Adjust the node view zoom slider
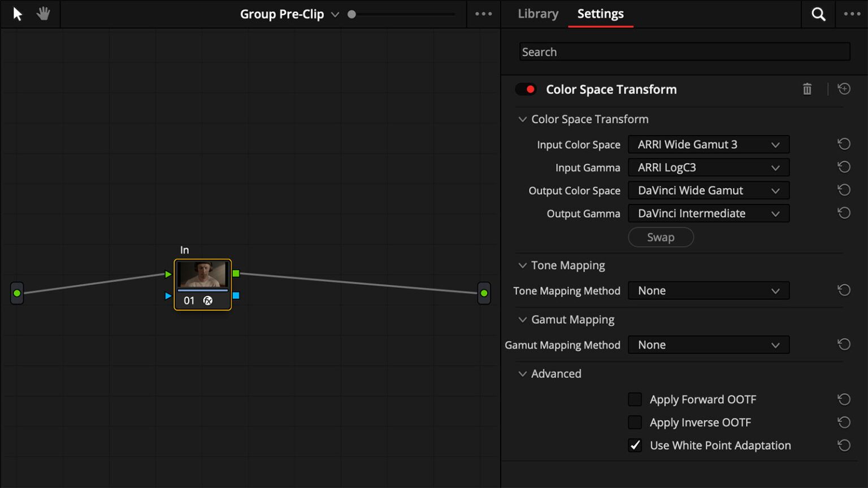868x488 pixels. point(351,14)
